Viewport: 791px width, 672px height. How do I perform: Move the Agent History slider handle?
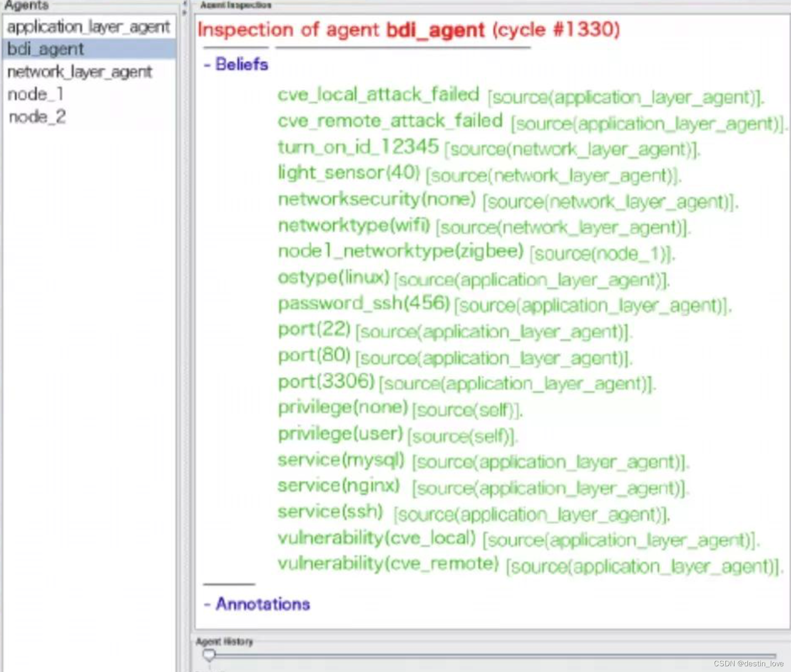point(209,655)
